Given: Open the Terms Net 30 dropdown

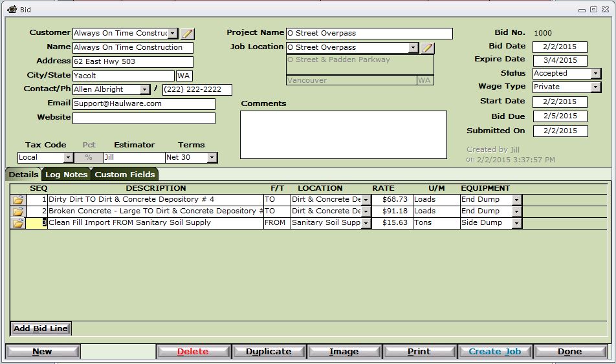Looking at the screenshot, I should tap(212, 158).
